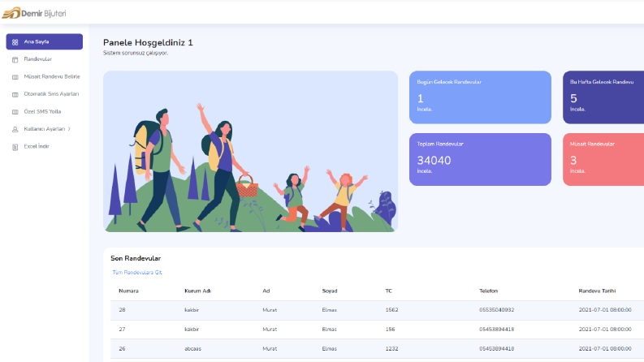Click TC value 1562

[x=391, y=310]
